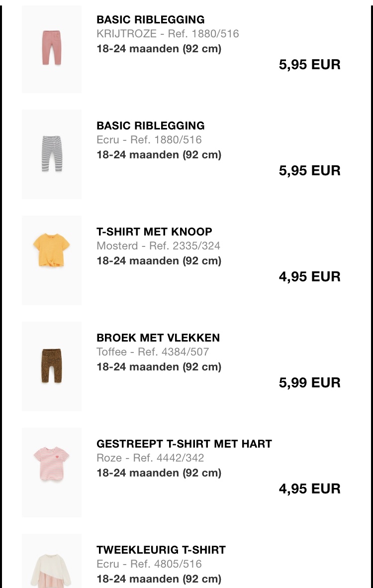Select the KRIJTROZE Basic Riblegging title
This screenshot has height=588, width=373.
[151, 19]
